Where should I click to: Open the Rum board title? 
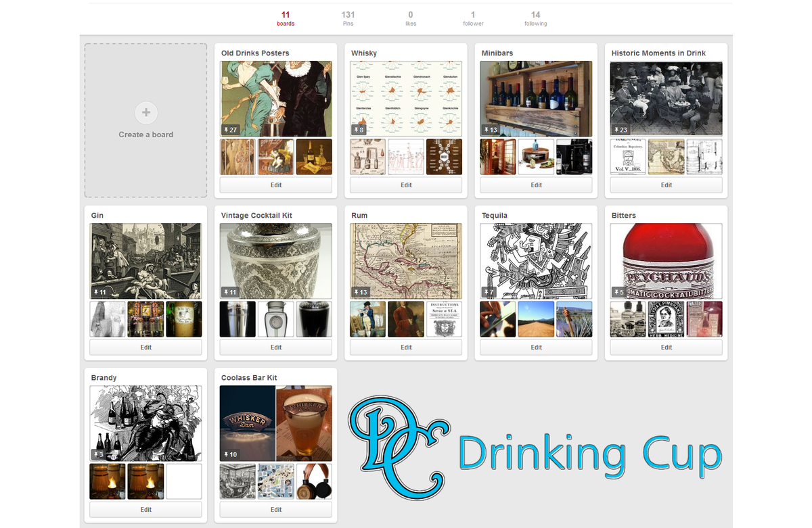(359, 216)
